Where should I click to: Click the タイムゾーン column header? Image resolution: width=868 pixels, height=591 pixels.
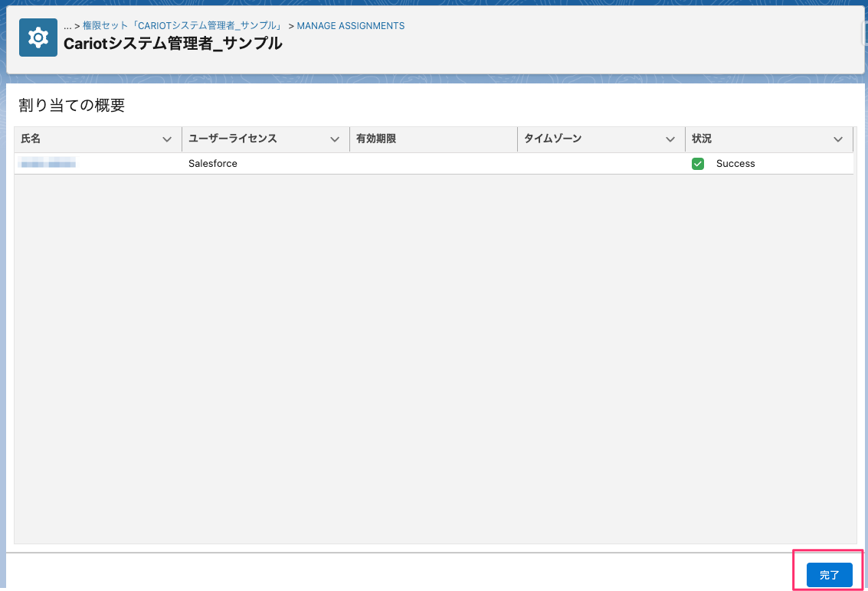pos(601,139)
